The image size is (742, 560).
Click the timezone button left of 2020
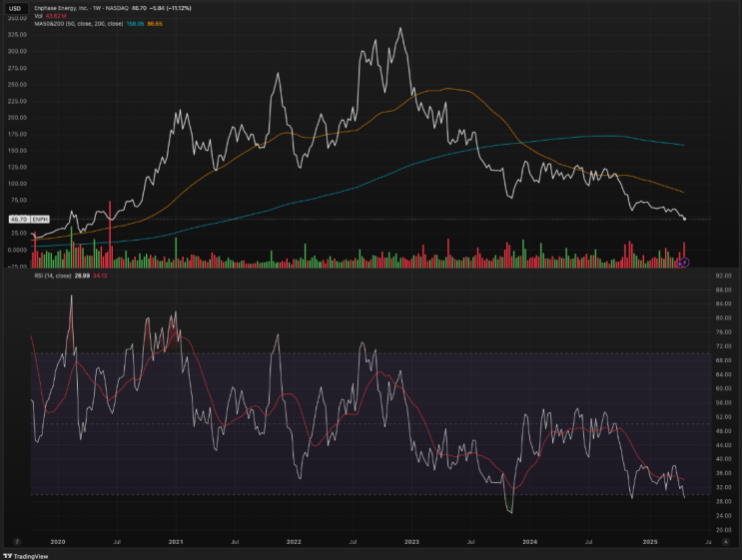[17, 542]
